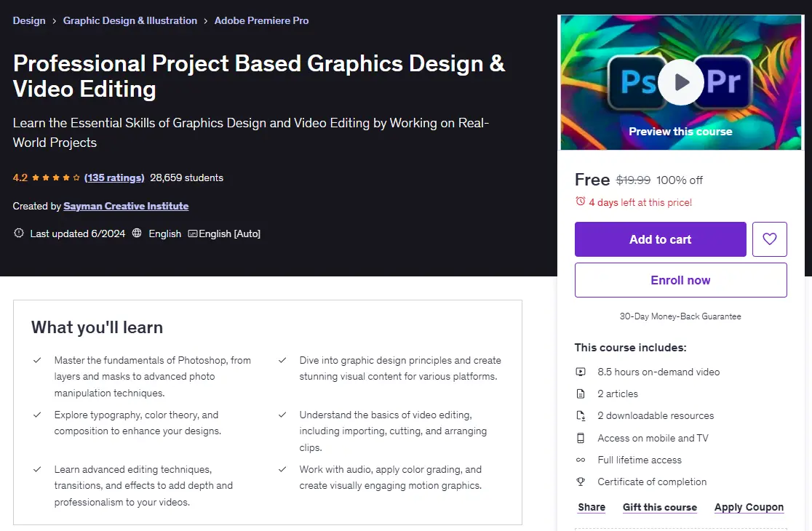
Task: Click the Enroll now button
Action: (x=680, y=280)
